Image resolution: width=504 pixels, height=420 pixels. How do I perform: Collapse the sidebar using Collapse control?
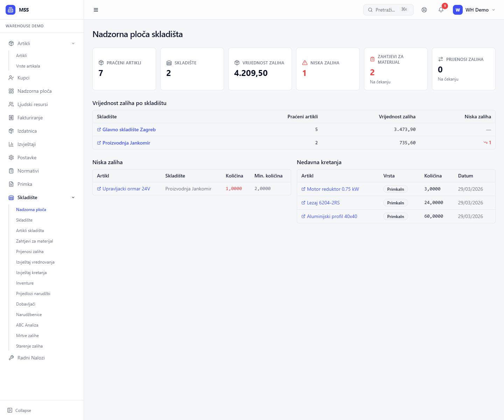pyautogui.click(x=19, y=410)
